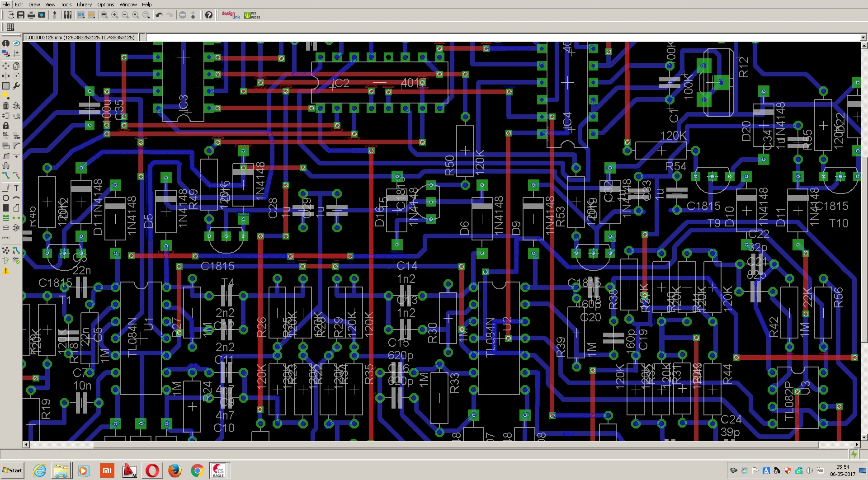Undo the last action

click(159, 15)
